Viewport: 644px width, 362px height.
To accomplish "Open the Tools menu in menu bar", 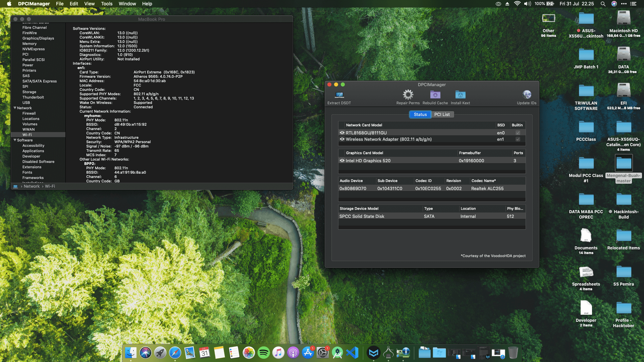I will coord(107,4).
